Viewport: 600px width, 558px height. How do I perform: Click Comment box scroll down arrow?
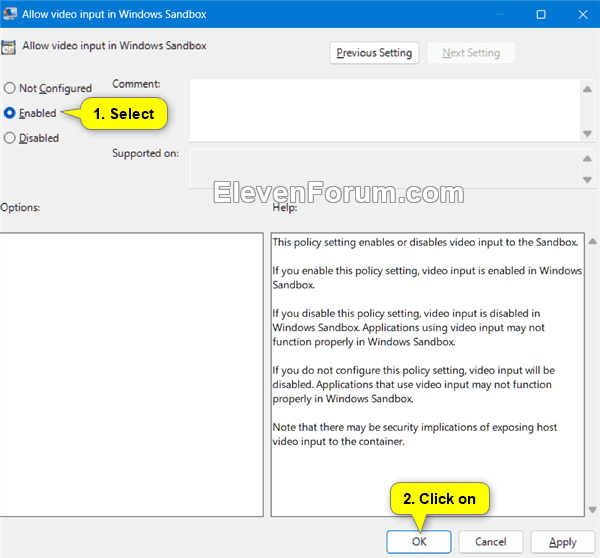587,134
